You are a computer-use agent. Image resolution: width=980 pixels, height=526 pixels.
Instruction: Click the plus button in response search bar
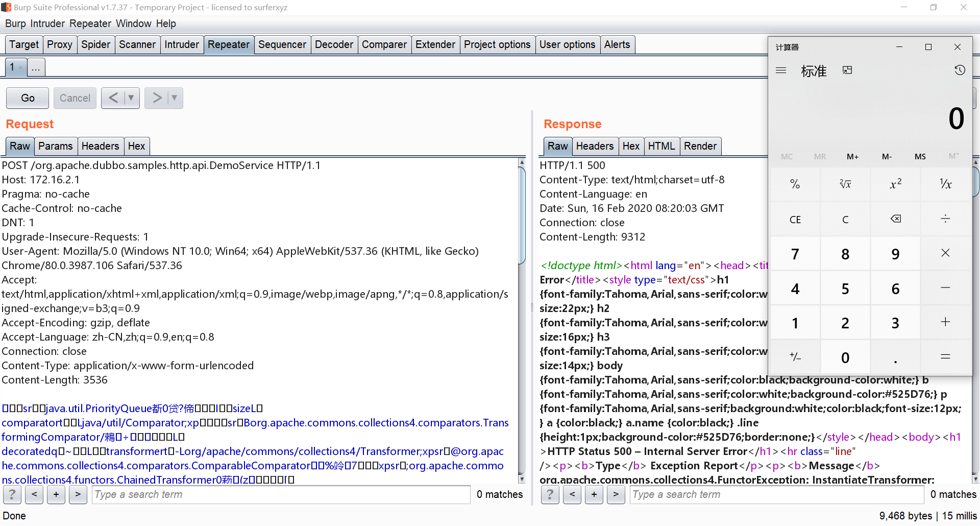coord(594,494)
